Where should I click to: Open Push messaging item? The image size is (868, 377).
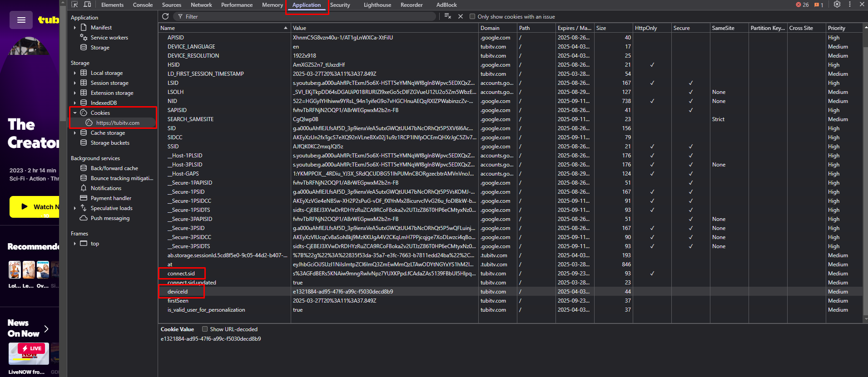110,218
